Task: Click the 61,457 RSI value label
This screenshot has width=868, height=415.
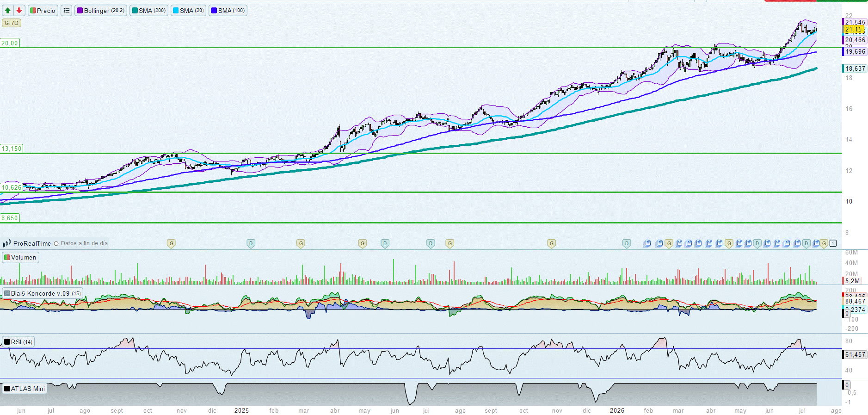Action: [x=855, y=354]
